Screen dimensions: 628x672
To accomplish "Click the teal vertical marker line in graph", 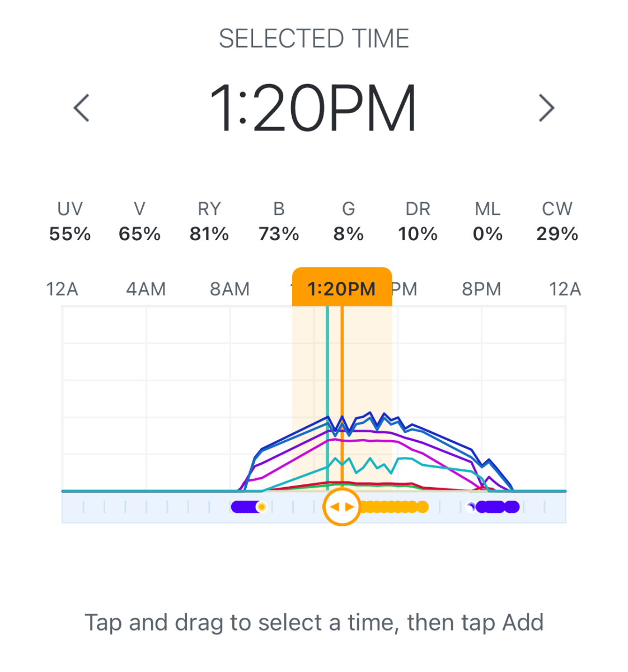I will tap(327, 398).
